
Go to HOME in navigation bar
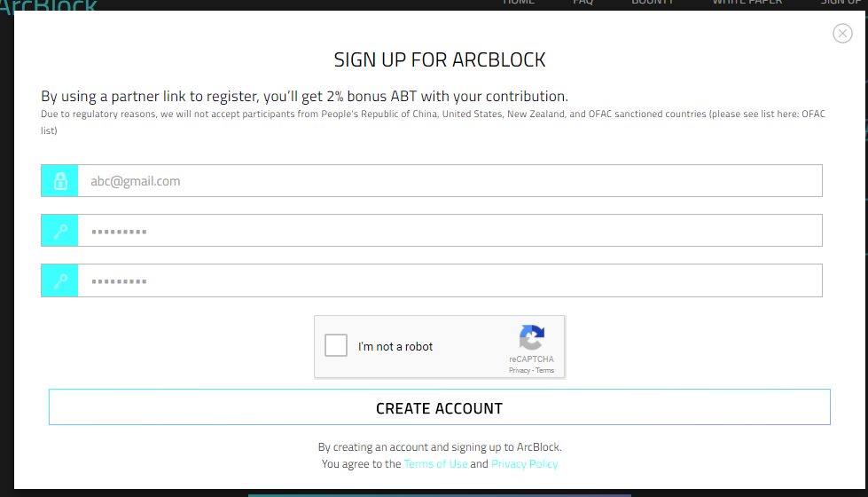[519, 3]
